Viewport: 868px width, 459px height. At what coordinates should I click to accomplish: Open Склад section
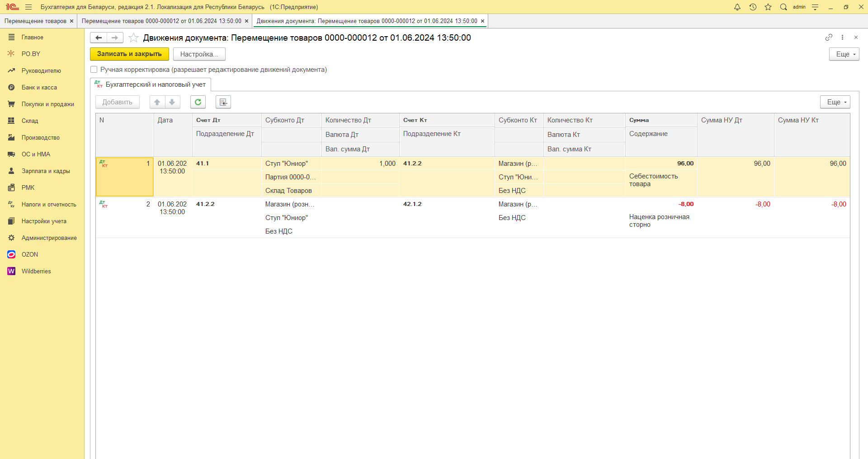tap(30, 121)
